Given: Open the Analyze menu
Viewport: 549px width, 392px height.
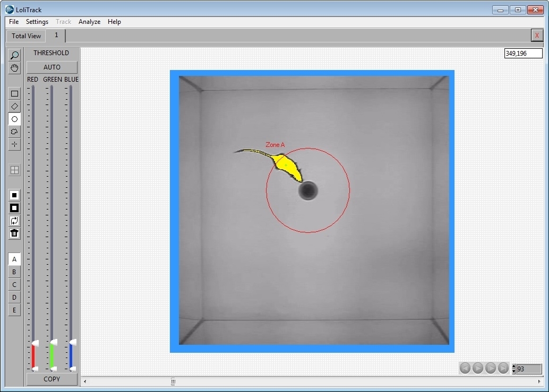Looking at the screenshot, I should 89,22.
